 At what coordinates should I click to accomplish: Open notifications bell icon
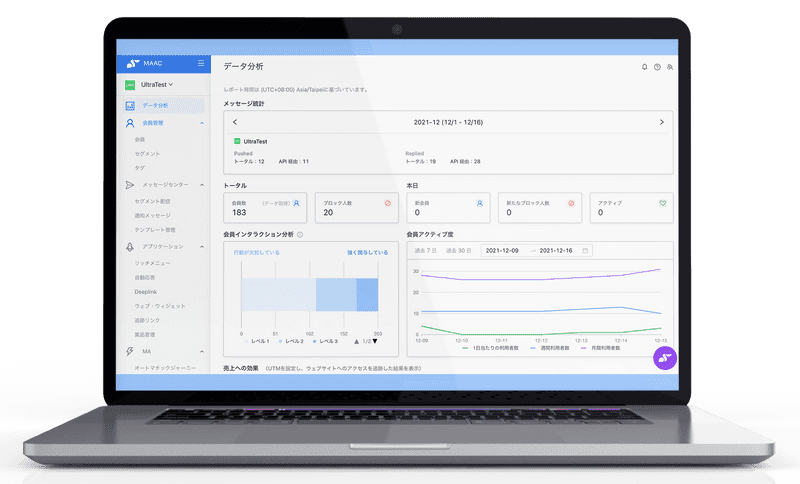click(644, 67)
